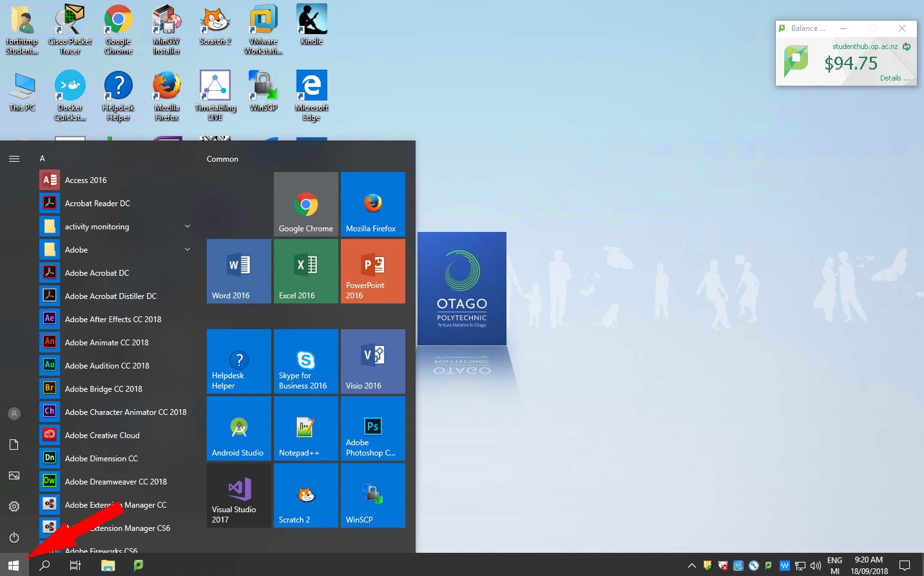Image resolution: width=924 pixels, height=576 pixels.
Task: Select VMware Workstation desktop icon
Action: point(264,30)
